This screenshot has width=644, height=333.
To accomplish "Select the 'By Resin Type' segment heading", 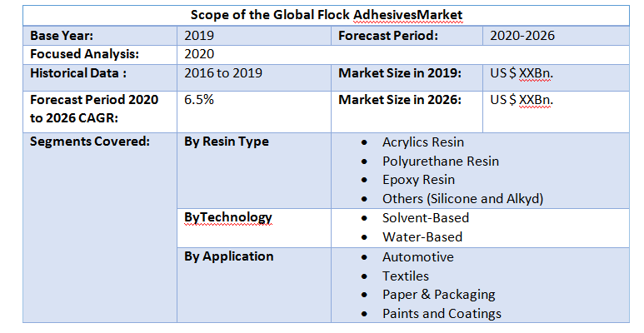I will point(226,142).
